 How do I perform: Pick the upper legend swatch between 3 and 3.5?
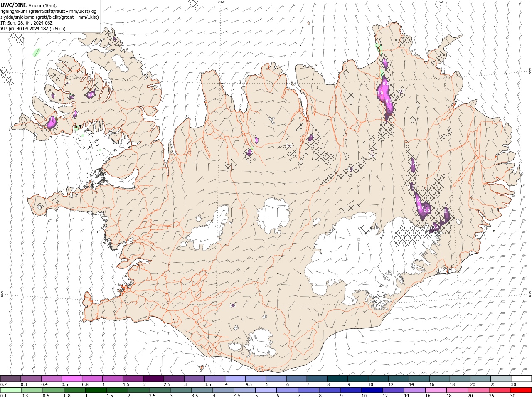(194, 379)
